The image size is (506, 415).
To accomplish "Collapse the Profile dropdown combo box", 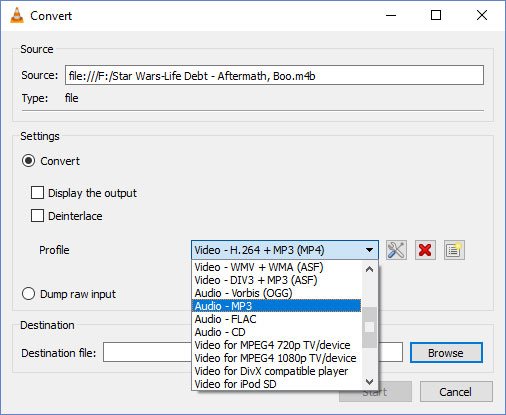I will click(x=285, y=250).
